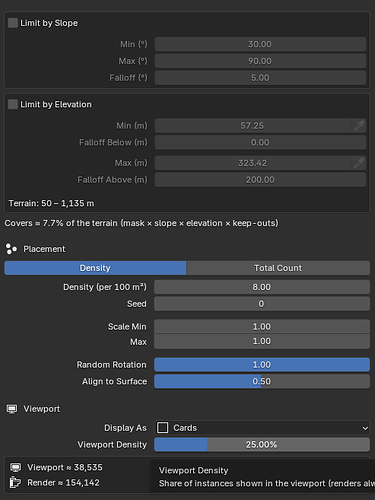Pick elevation with the Max (m) eyedropper

pyautogui.click(x=359, y=163)
